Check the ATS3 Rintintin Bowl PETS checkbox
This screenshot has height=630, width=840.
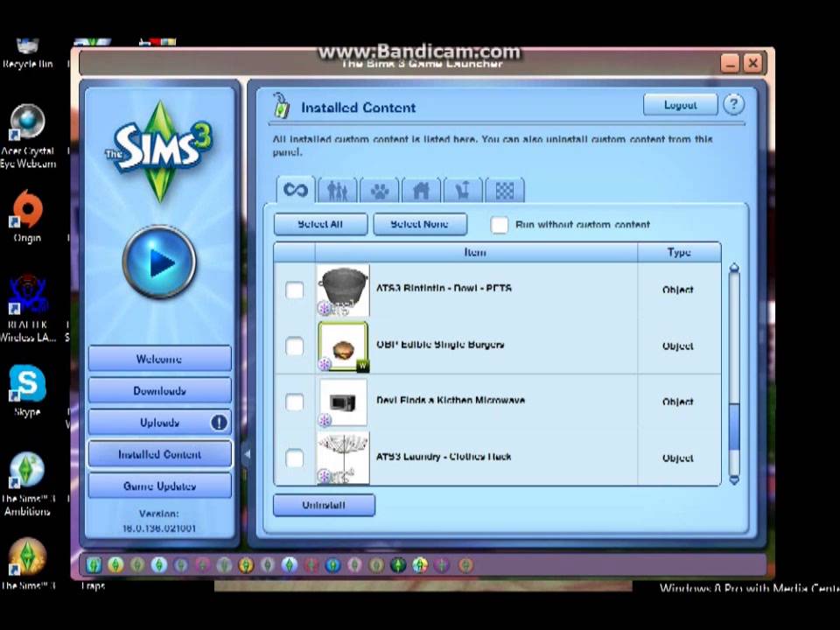294,290
